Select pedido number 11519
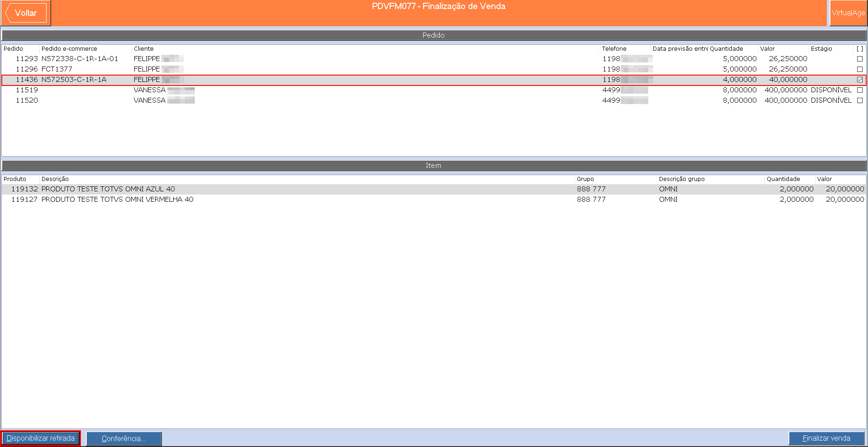This screenshot has width=868, height=447. [27, 90]
